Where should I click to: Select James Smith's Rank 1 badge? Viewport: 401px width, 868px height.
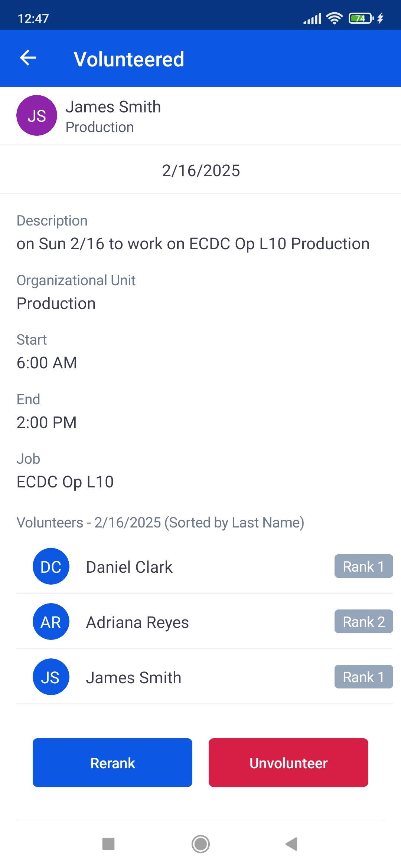coord(363,677)
